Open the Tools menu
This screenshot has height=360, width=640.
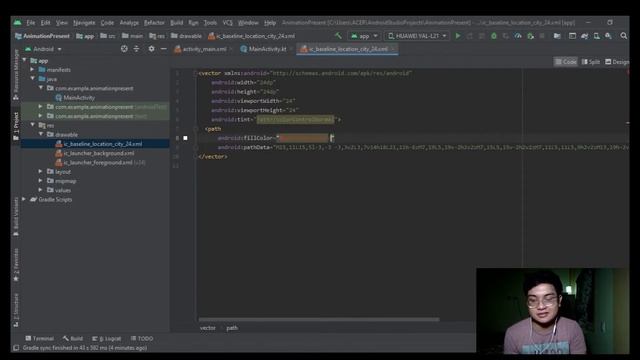[x=210, y=22]
